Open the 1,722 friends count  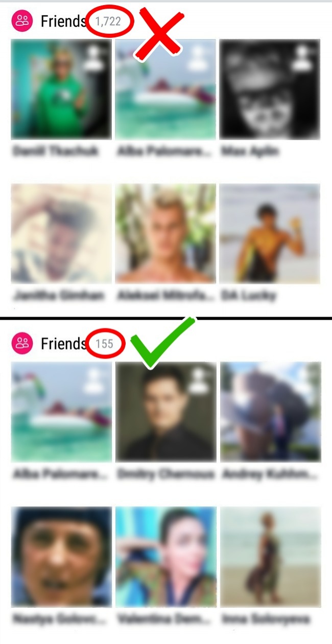(111, 22)
